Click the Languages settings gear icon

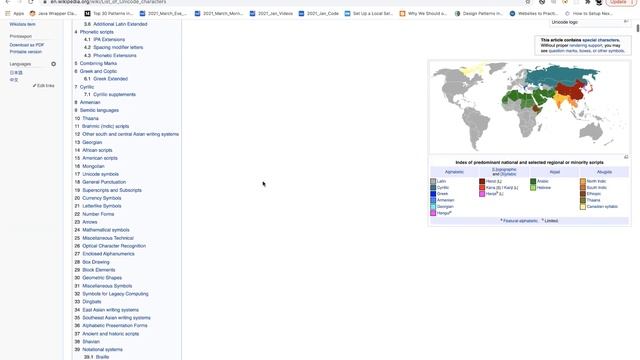[53, 64]
